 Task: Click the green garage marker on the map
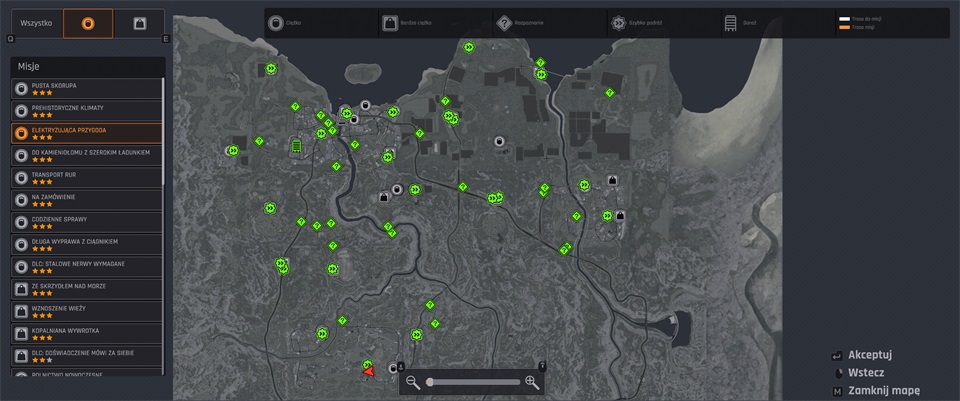[296, 145]
